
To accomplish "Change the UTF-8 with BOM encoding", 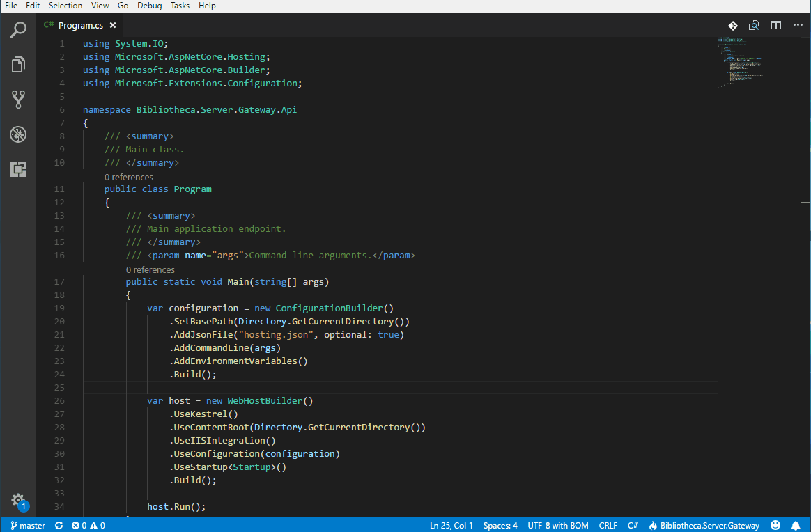I will [x=557, y=525].
